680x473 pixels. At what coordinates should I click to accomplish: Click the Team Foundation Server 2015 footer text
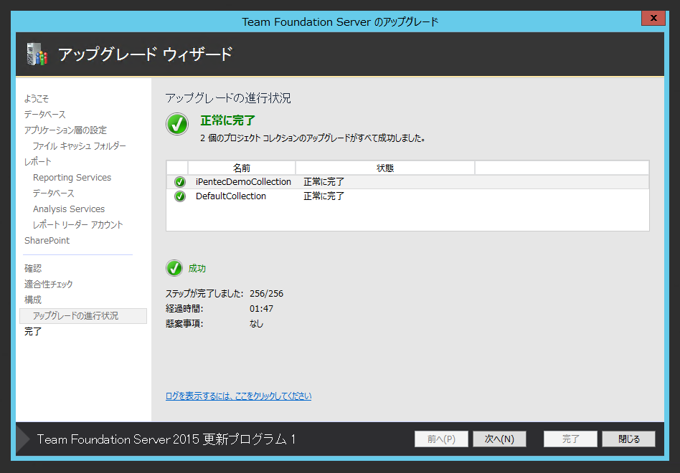pos(166,439)
